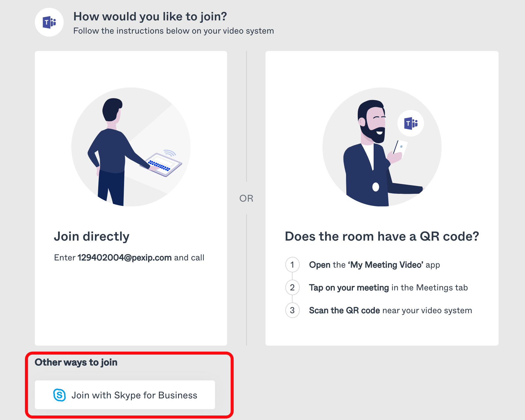Click the 'Scan the QR code' step text
The width and height of the screenshot is (525, 420).
pos(390,310)
